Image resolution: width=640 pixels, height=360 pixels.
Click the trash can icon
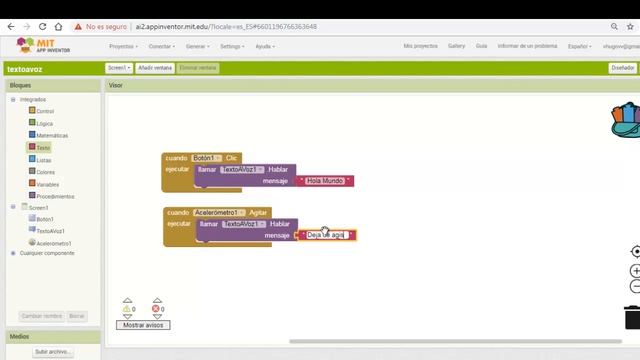click(x=632, y=317)
